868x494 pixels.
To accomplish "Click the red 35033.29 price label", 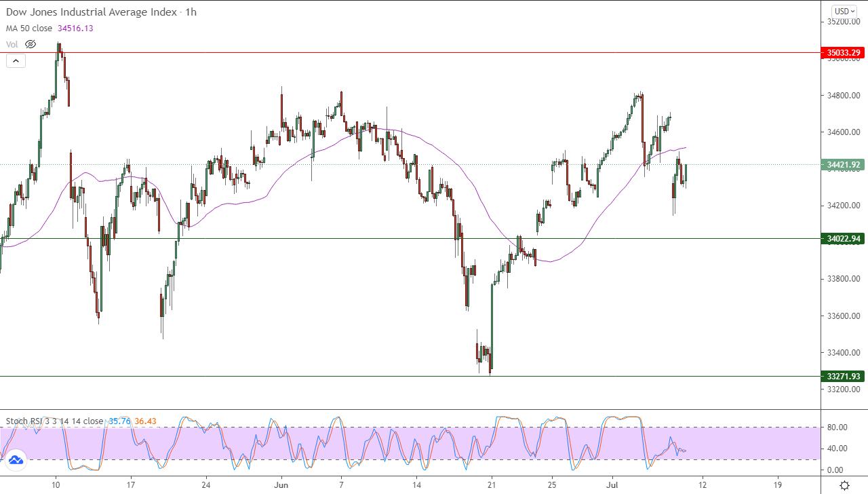I will (x=842, y=52).
